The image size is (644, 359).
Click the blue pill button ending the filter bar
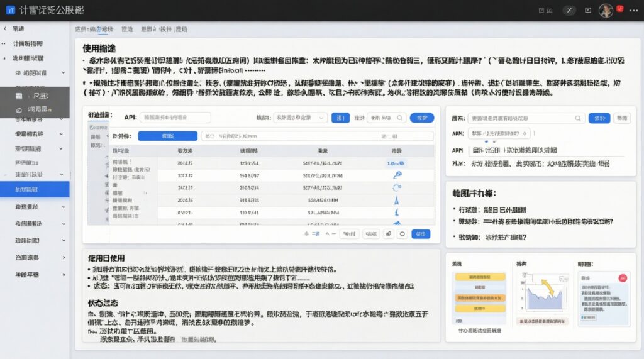tap(421, 118)
